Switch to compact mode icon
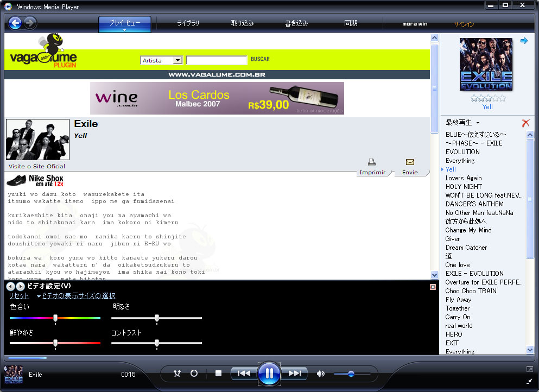This screenshot has width=539, height=392. point(529,381)
